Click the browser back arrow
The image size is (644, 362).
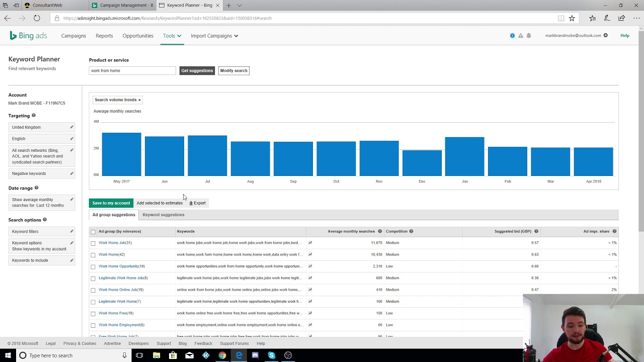[7, 18]
